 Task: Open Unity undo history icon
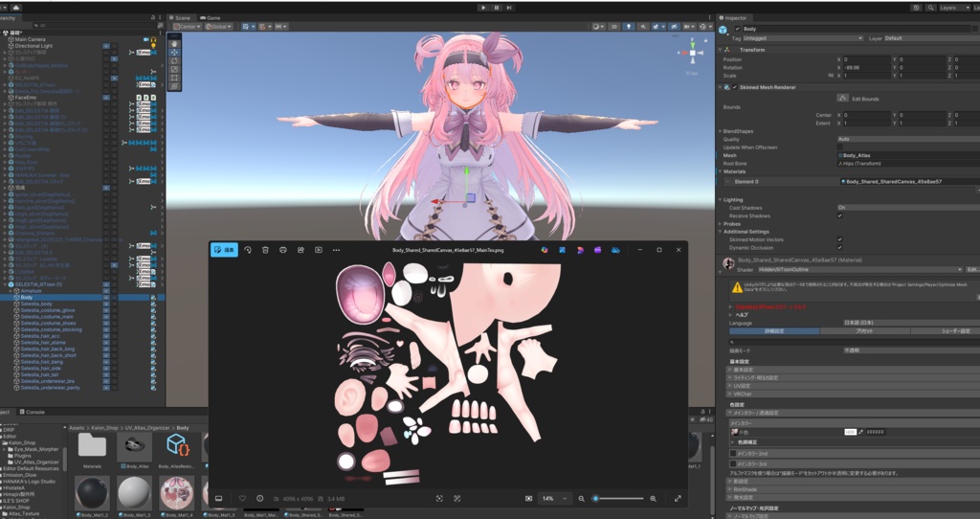[916, 8]
